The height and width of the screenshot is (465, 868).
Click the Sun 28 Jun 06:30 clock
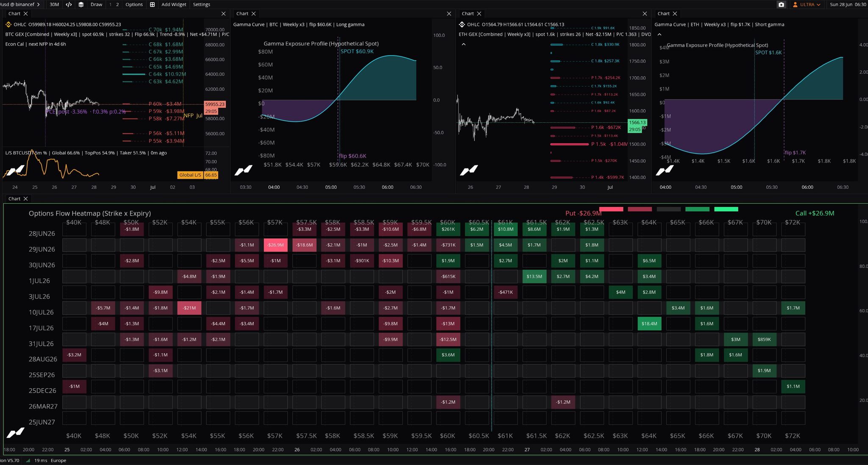click(x=848, y=4)
